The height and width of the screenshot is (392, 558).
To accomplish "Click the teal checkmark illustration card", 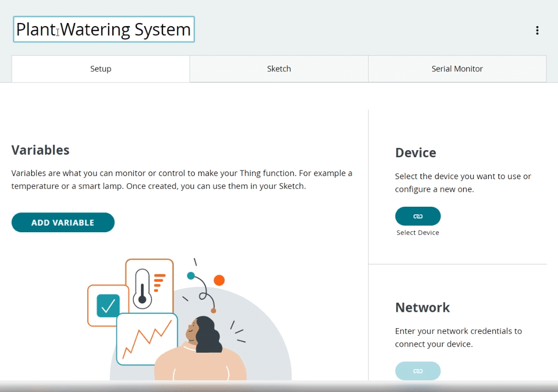I will pos(107,305).
